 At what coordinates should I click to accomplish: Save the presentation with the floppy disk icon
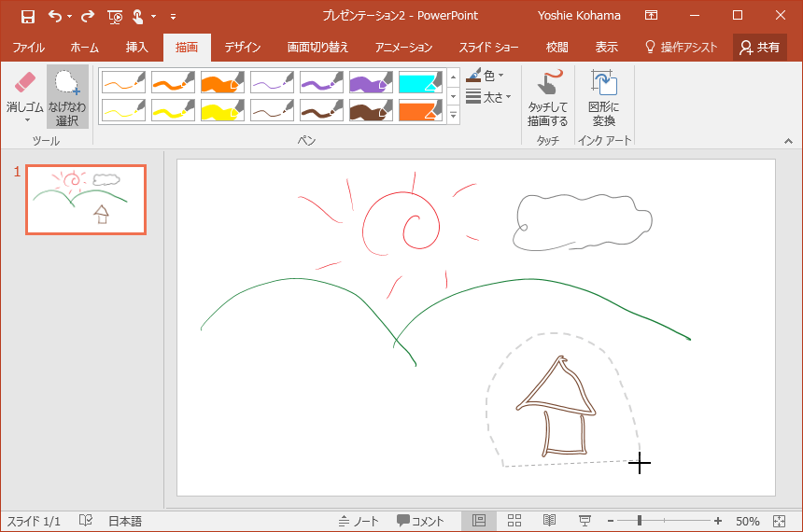pos(28,17)
